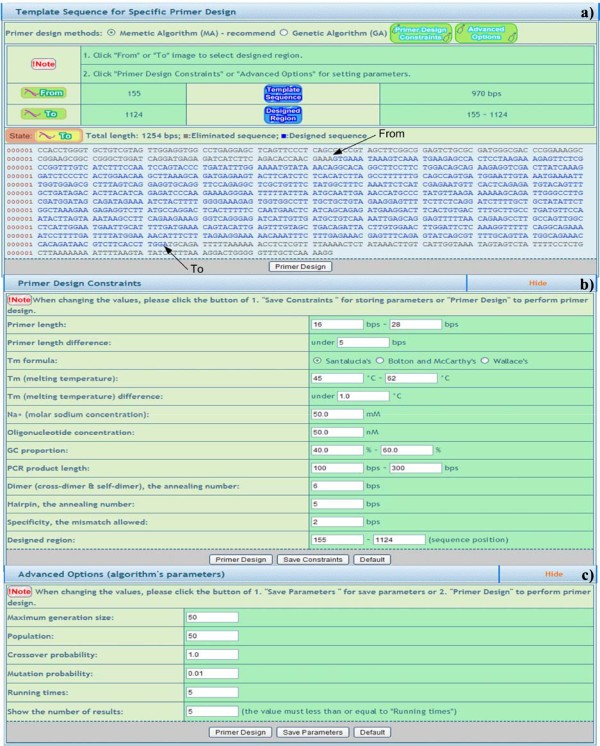The image size is (600, 746).
Task: Select Memetic Algorithm (MA) method
Action: coord(111,33)
